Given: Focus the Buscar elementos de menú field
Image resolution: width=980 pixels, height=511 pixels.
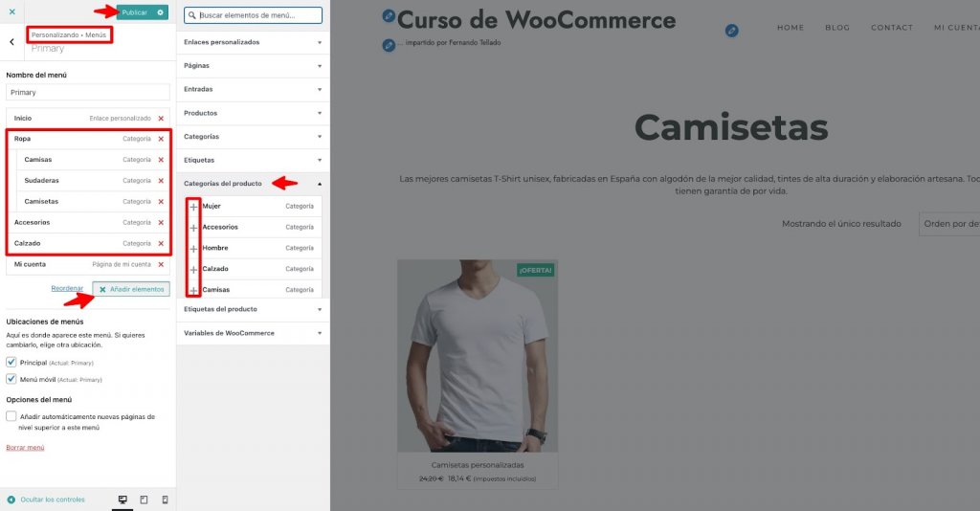Looking at the screenshot, I should (253, 15).
